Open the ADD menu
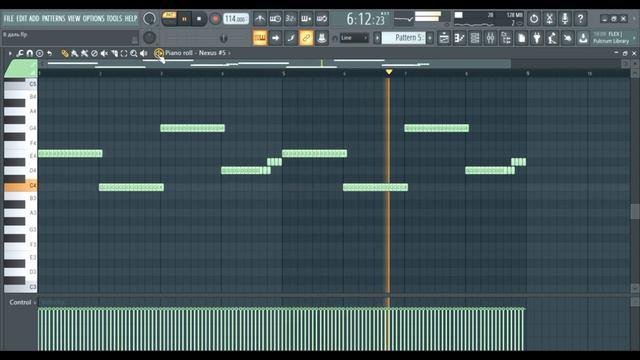 pos(34,18)
